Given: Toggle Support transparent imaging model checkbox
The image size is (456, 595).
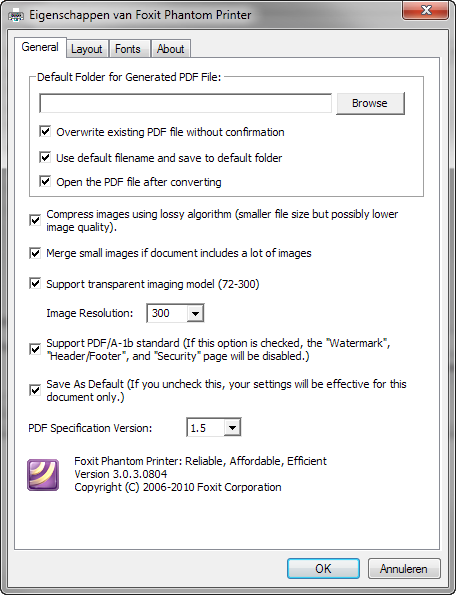Looking at the screenshot, I should 35,284.
